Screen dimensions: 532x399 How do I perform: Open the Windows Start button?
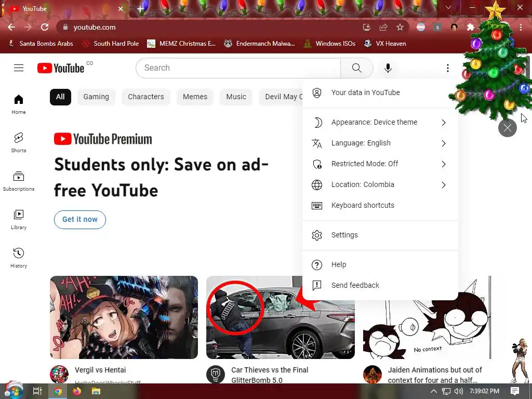click(14, 391)
